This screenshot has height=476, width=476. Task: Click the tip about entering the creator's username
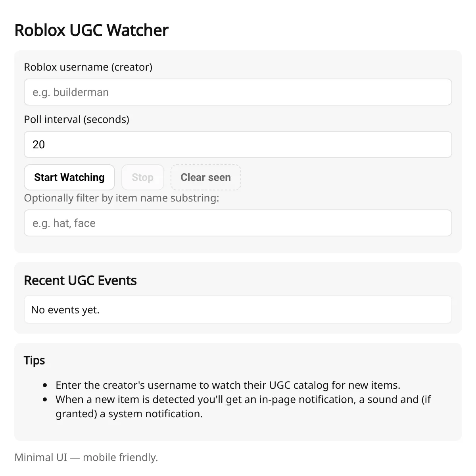[x=228, y=385]
